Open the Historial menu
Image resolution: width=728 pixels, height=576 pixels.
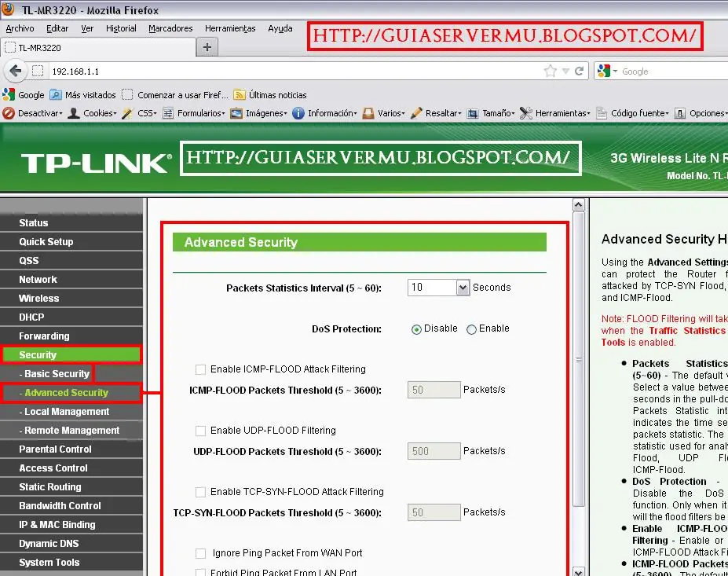[x=121, y=28]
